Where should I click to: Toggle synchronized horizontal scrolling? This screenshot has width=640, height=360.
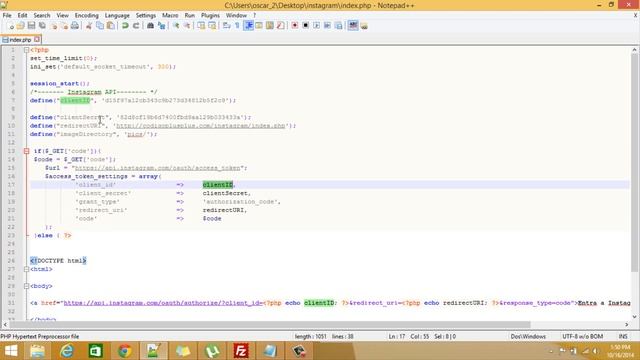[x=212, y=26]
